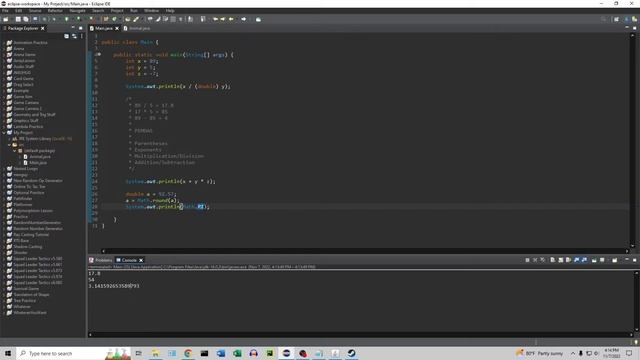Open the Display Selected Console dropdown
Screen dimensions: 640x360
(x=602, y=260)
